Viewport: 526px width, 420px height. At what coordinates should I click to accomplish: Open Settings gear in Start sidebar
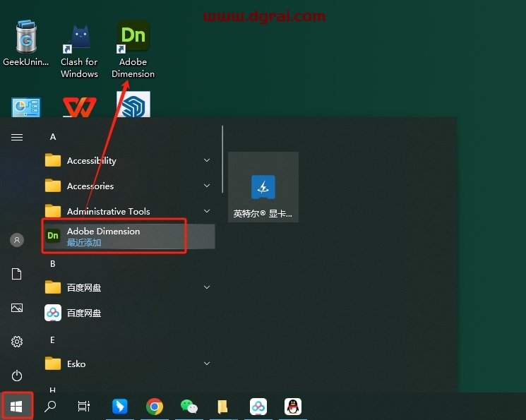[17, 342]
